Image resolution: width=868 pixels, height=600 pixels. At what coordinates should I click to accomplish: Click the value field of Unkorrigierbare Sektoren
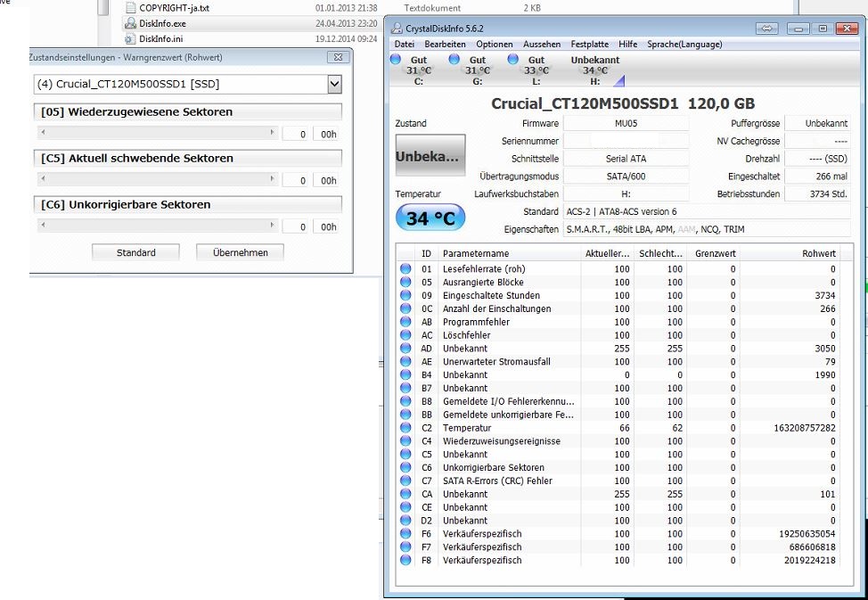tap(295, 226)
